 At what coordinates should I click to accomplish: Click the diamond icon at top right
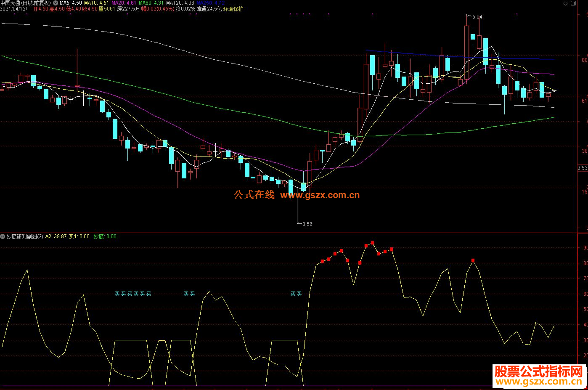pyautogui.click(x=566, y=3)
